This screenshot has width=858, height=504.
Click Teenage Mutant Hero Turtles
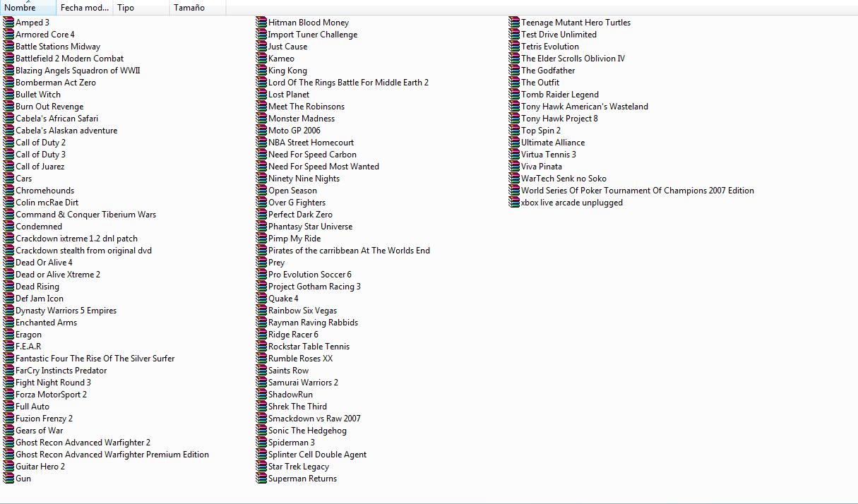(576, 23)
